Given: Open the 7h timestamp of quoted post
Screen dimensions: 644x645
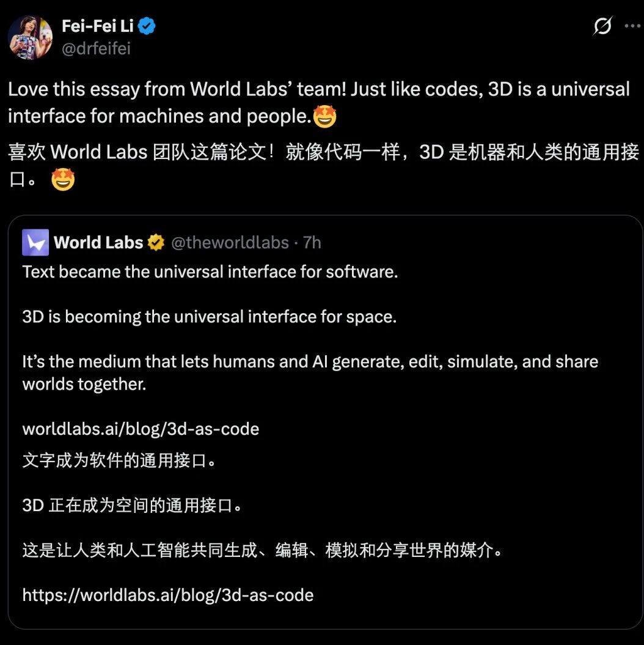Looking at the screenshot, I should pos(312,243).
